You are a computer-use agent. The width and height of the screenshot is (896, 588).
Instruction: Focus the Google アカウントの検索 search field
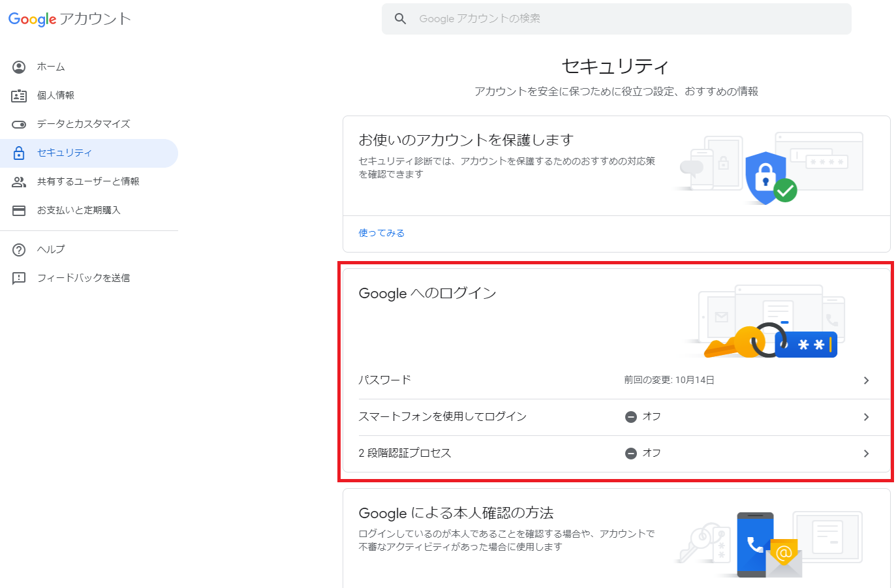(617, 19)
